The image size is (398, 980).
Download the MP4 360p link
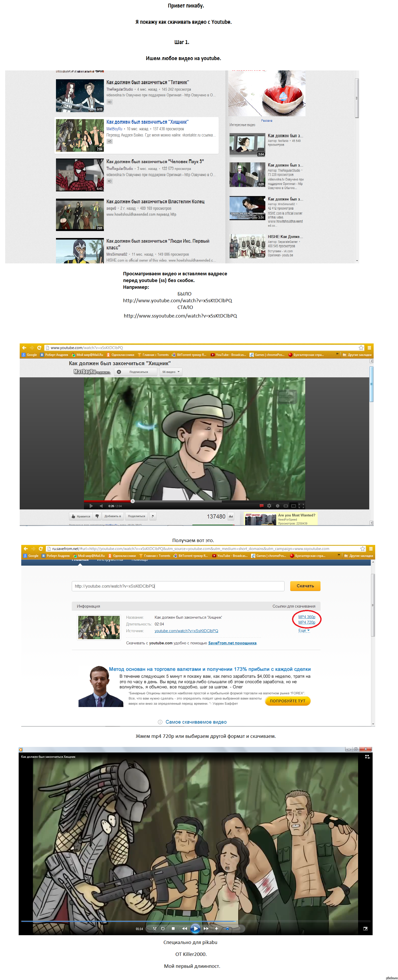coord(307,617)
